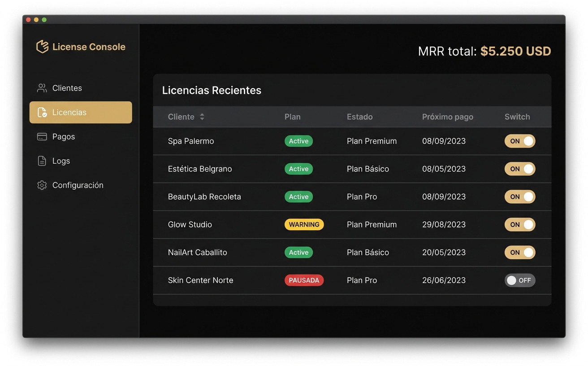Click Plan Básico in the NailArt Caballito row

click(368, 252)
